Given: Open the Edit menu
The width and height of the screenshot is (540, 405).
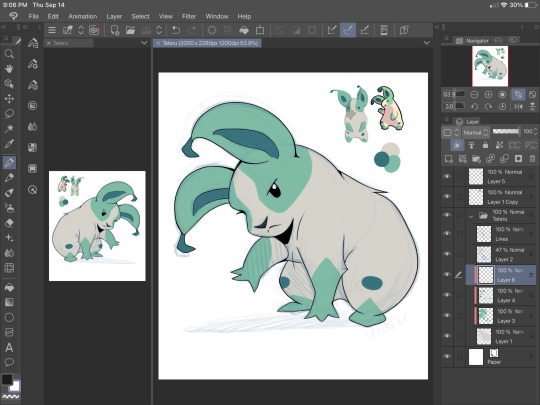Looking at the screenshot, I should point(53,16).
